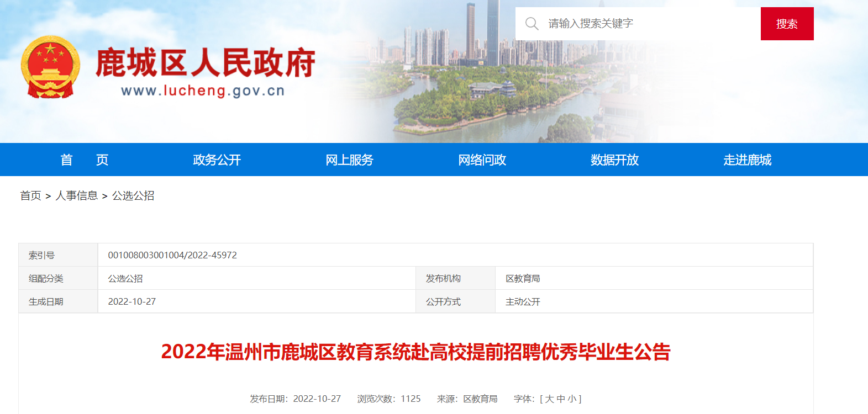
Task: Click the red article headline about 2022年温州市鹿城区
Action: pos(415,352)
